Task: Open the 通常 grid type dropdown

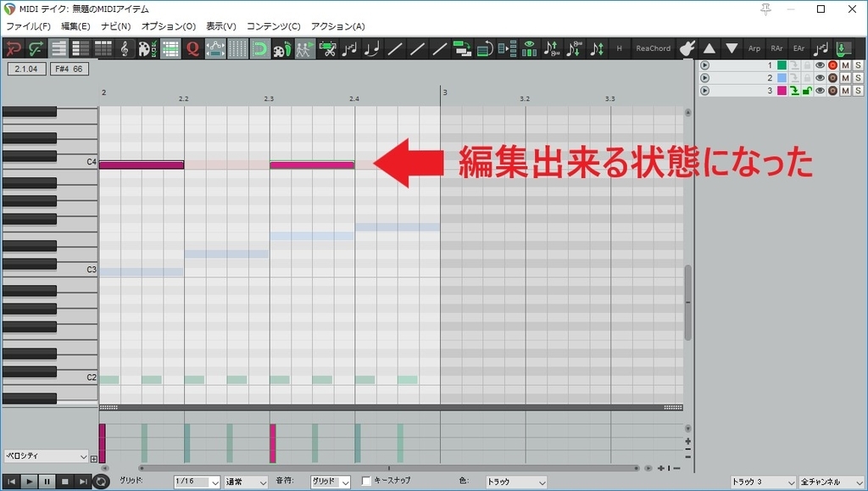Action: 246,482
